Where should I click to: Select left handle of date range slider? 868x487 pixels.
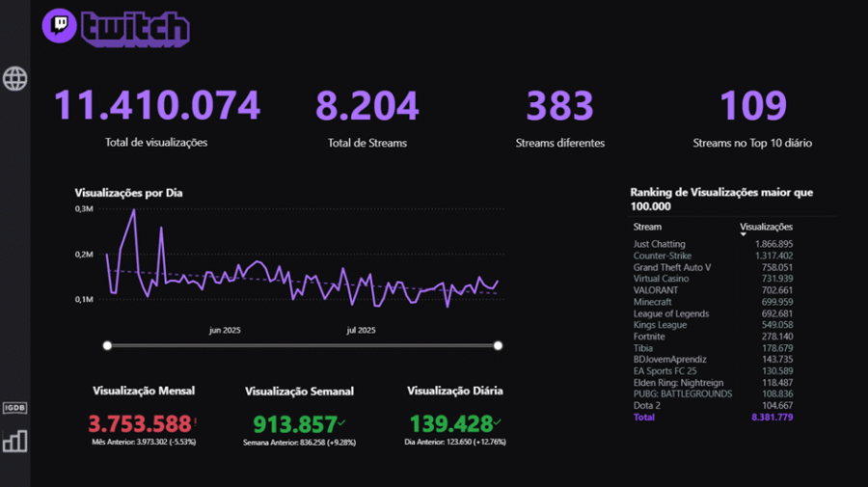click(107, 345)
